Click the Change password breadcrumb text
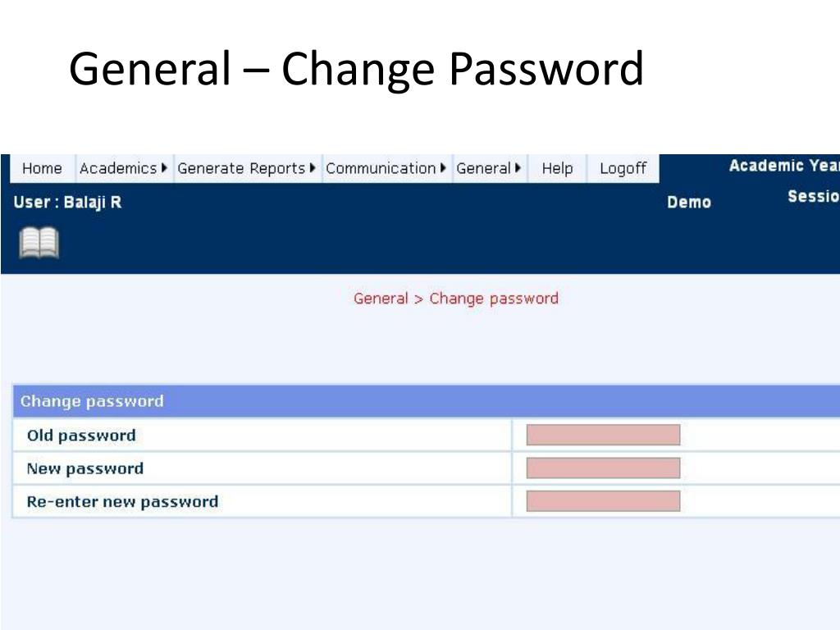 tap(494, 299)
